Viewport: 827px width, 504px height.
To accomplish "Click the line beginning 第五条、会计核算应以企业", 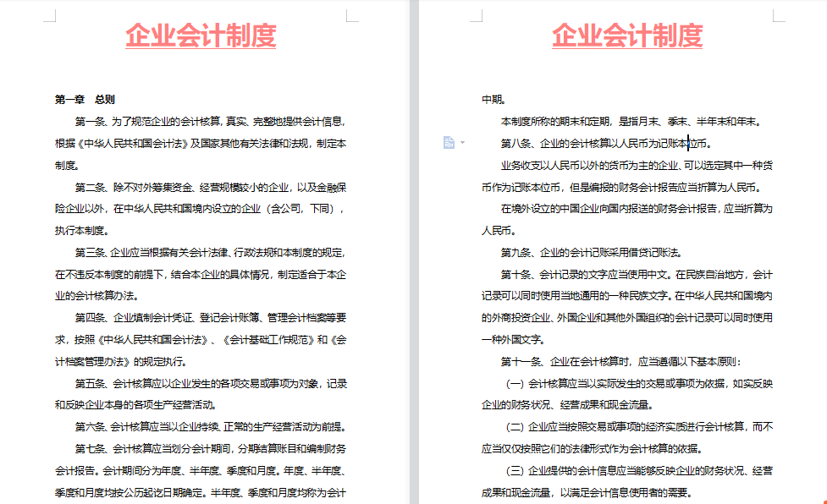I will (211, 383).
